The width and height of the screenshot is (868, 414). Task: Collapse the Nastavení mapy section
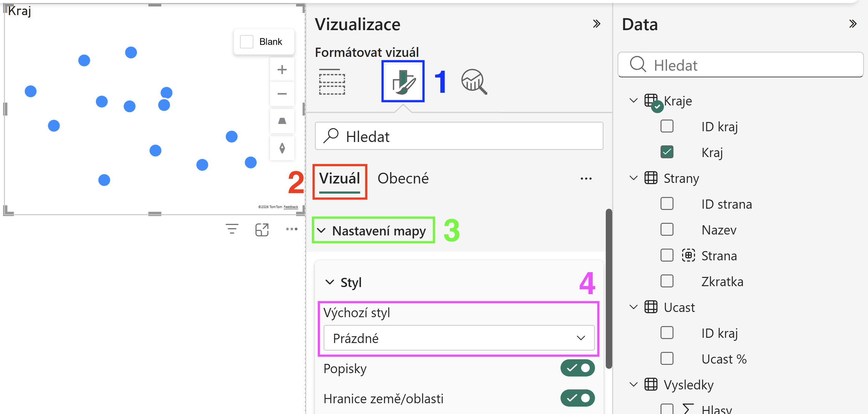click(373, 231)
